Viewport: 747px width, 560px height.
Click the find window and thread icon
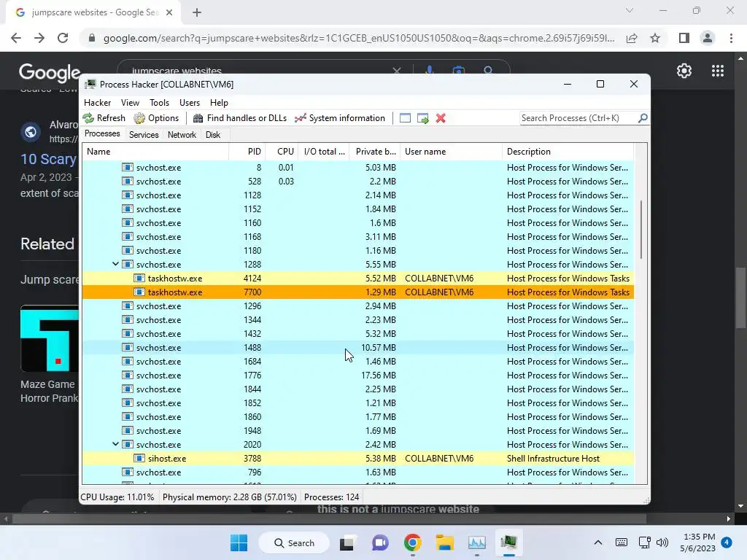tap(422, 118)
